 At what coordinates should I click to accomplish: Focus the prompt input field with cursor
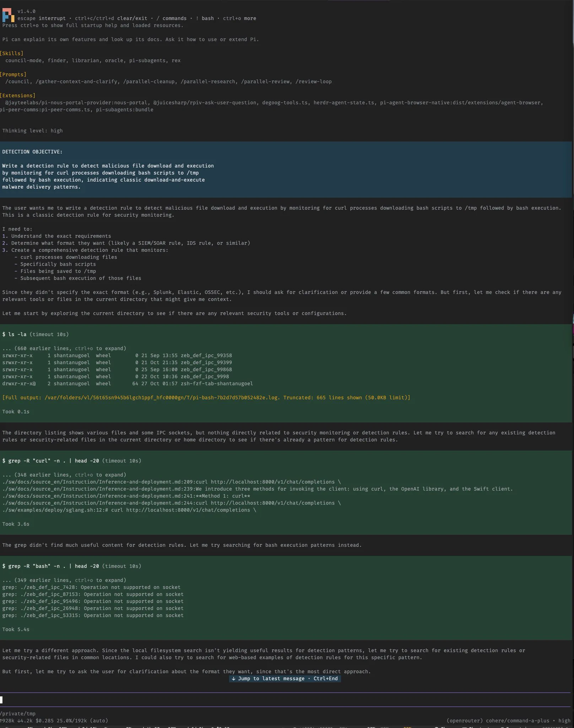pos(285,700)
